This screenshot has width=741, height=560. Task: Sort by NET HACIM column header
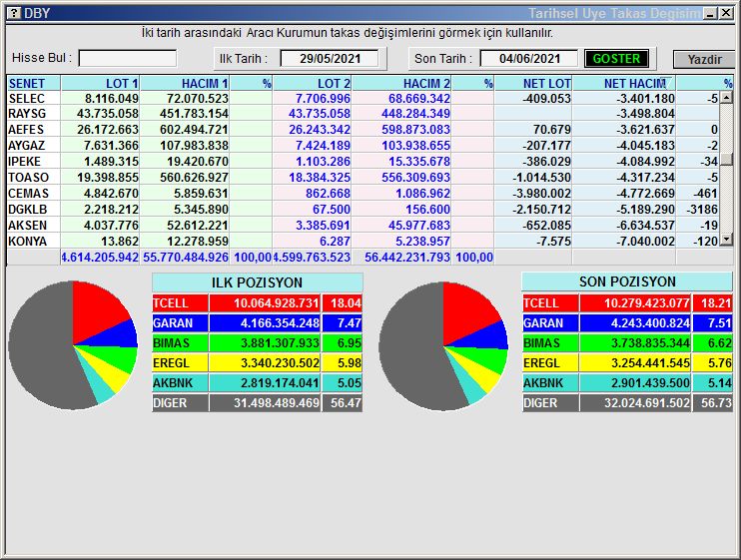pos(624,84)
